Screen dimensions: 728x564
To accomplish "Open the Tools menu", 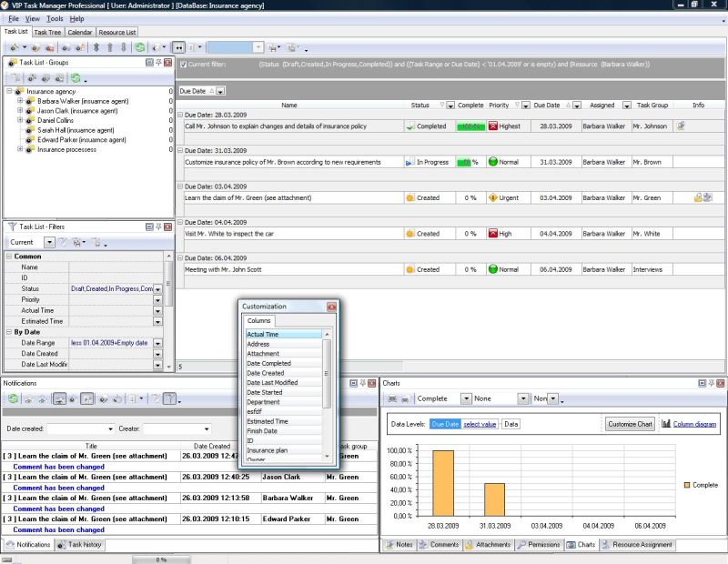I will tap(55, 17).
